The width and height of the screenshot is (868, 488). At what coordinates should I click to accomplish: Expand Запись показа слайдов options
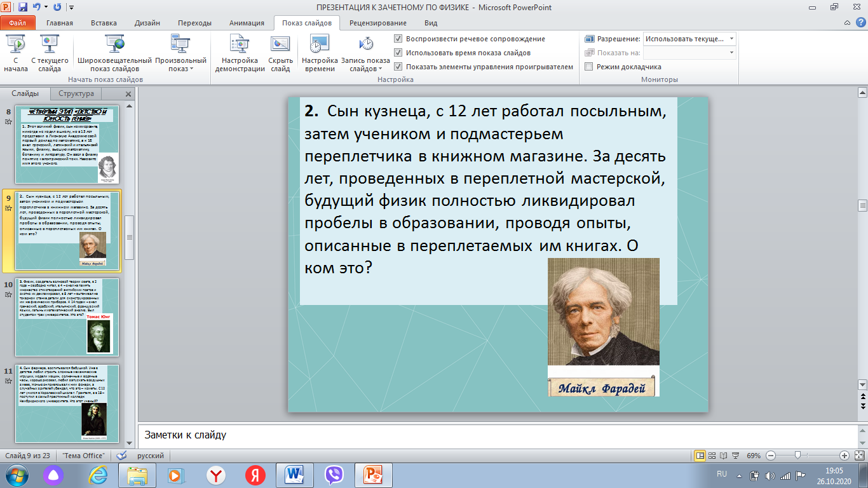[365, 53]
